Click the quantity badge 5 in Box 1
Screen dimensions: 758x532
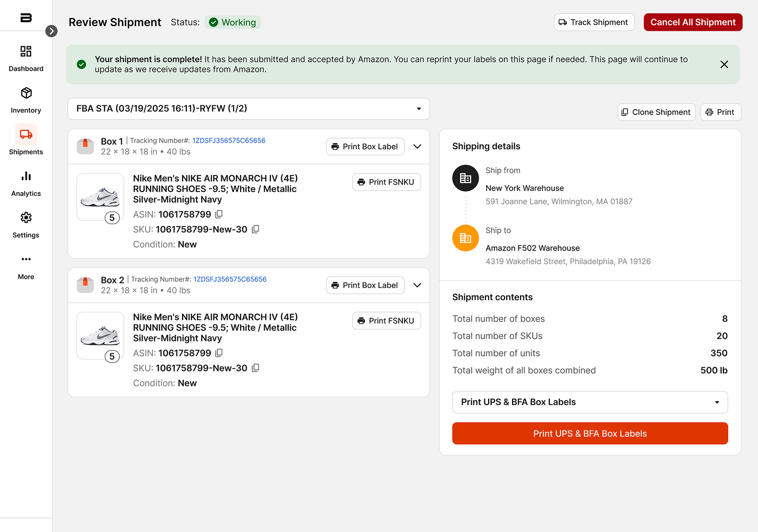click(112, 218)
